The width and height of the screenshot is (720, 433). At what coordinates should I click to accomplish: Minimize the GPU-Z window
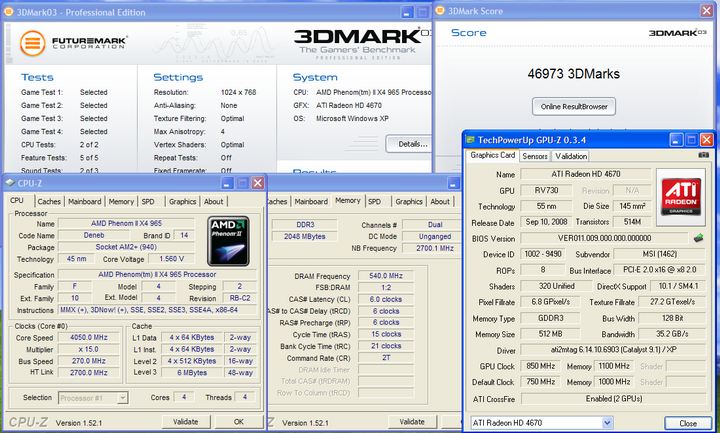[676, 140]
